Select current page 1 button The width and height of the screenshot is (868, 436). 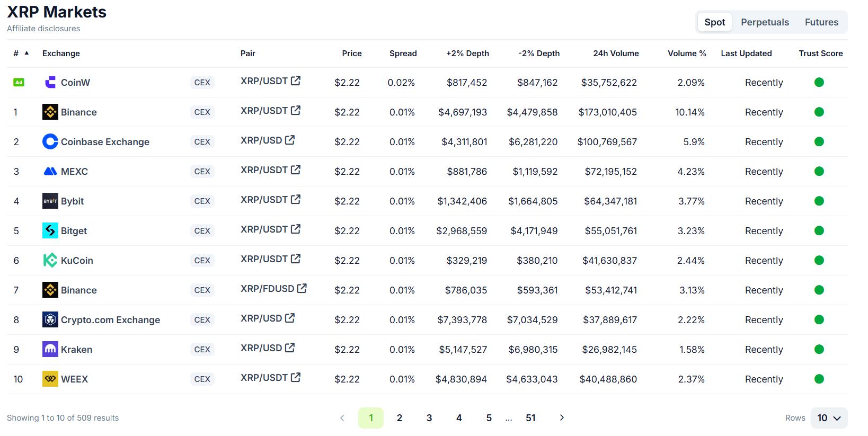coord(371,418)
